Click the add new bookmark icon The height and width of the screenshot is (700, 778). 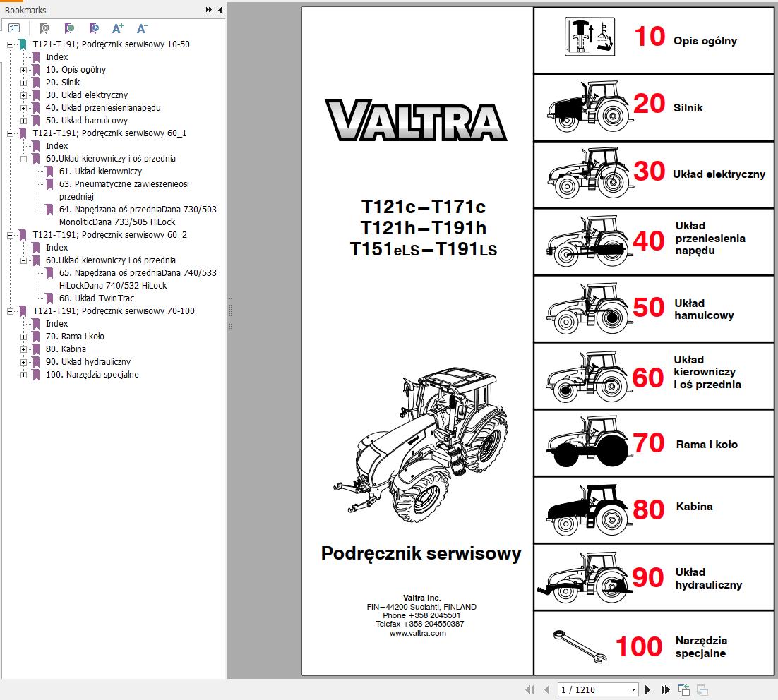pyautogui.click(x=69, y=28)
